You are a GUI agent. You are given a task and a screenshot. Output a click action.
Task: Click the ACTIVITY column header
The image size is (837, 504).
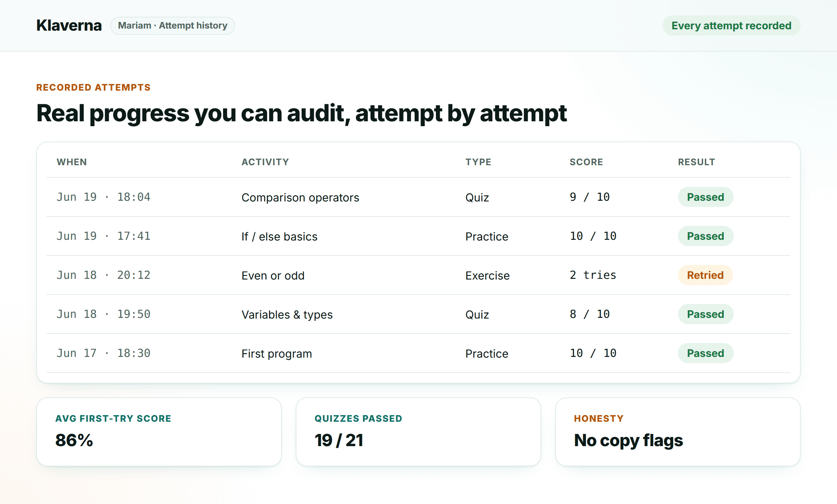pos(265,162)
